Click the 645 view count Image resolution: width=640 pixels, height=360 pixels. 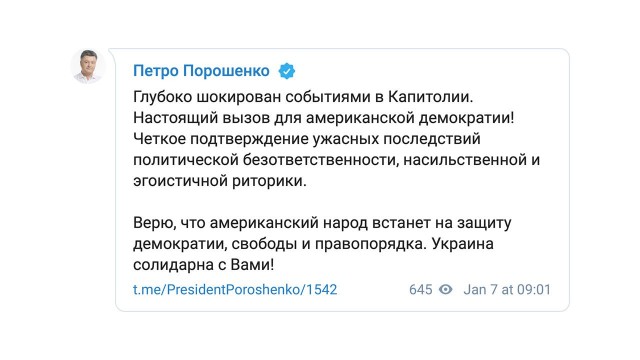click(420, 289)
